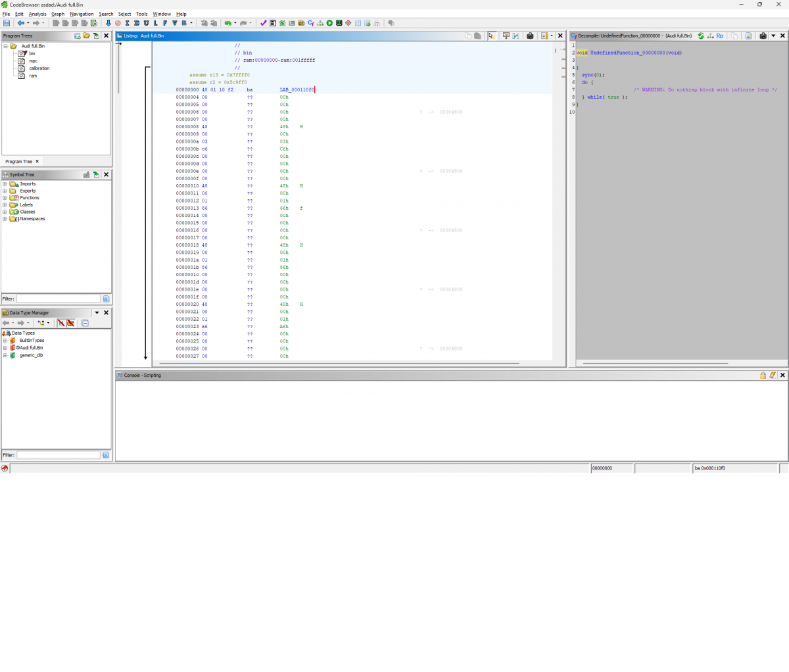Click the status bar address 00000000 field
Image resolution: width=789 pixels, height=672 pixels.
click(611, 468)
